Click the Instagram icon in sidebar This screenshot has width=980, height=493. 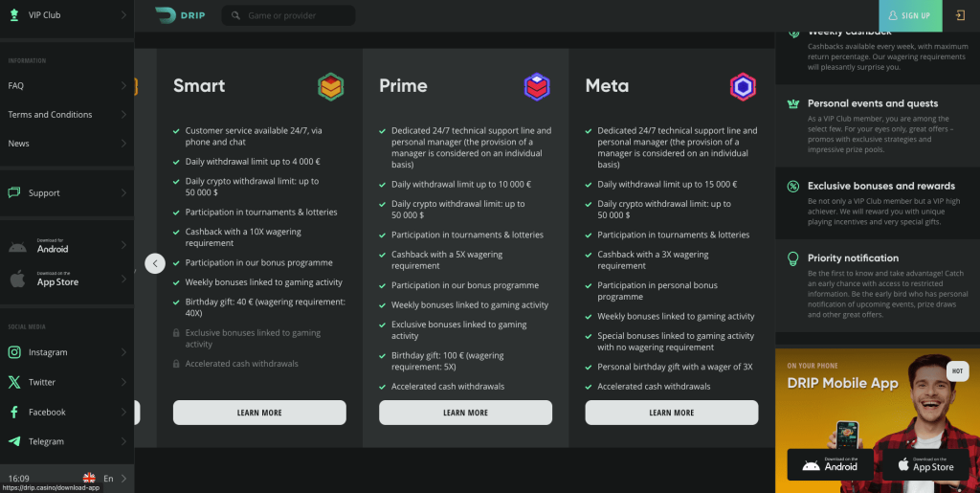tap(14, 352)
